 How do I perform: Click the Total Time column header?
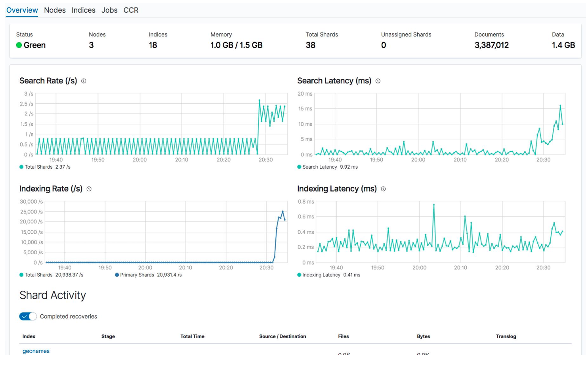pyautogui.click(x=193, y=336)
